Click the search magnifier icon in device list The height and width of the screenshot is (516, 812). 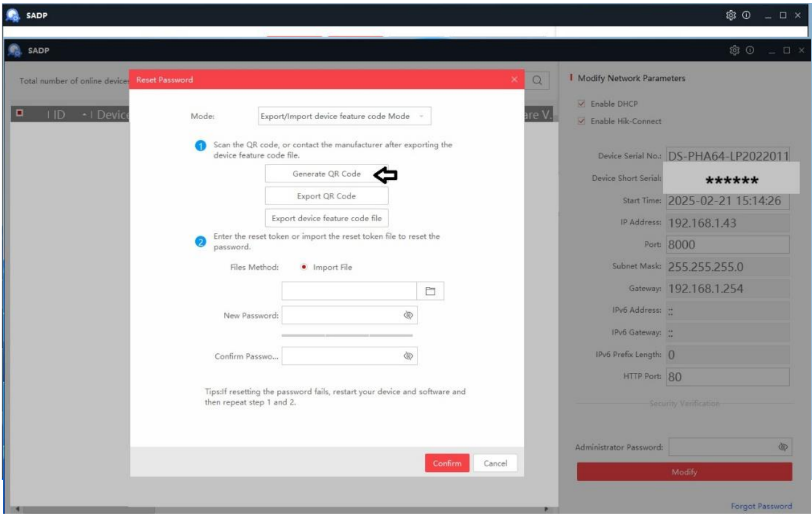pyautogui.click(x=537, y=80)
